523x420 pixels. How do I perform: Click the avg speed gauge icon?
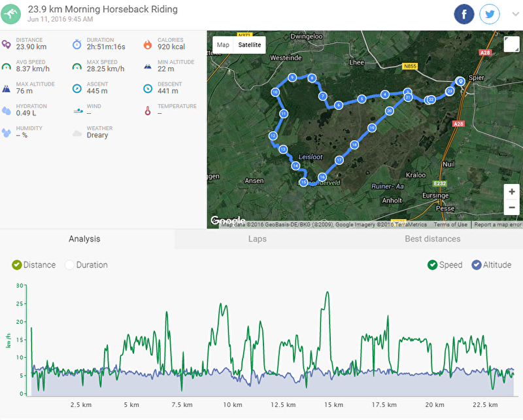7,67
